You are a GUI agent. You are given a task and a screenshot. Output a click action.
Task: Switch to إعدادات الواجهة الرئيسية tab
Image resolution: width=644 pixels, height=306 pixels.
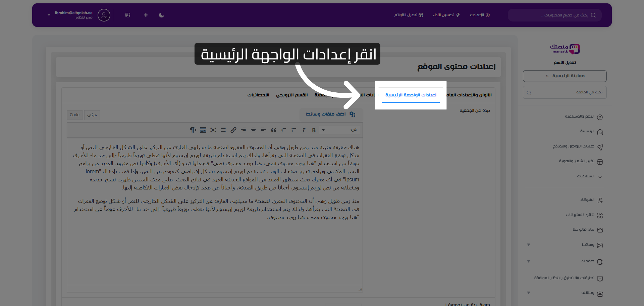click(411, 95)
